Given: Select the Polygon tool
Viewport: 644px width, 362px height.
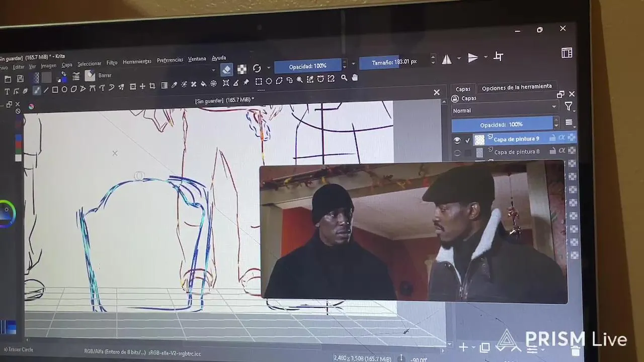Looking at the screenshot, I should pos(74,89).
